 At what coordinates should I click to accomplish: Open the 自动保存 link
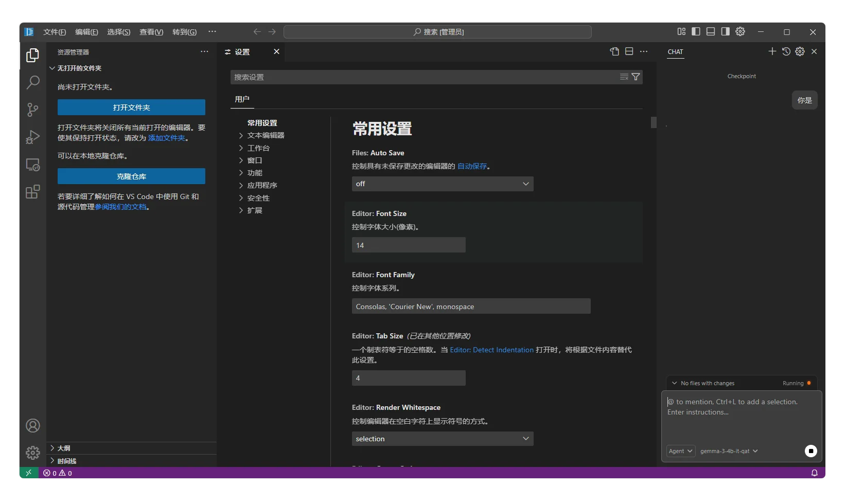[x=472, y=166]
